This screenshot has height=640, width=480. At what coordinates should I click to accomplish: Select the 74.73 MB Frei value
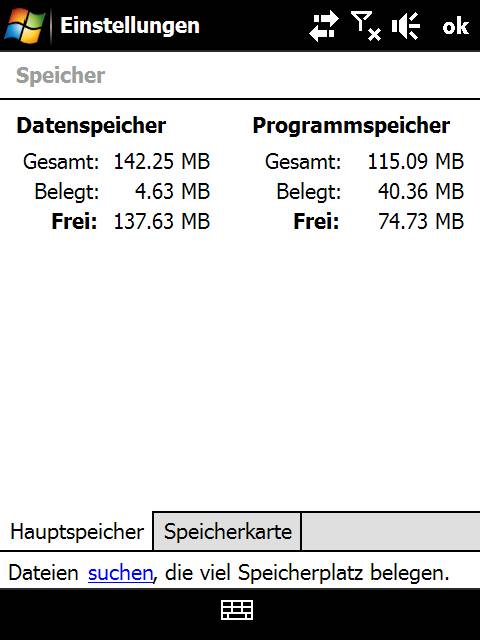pos(421,221)
